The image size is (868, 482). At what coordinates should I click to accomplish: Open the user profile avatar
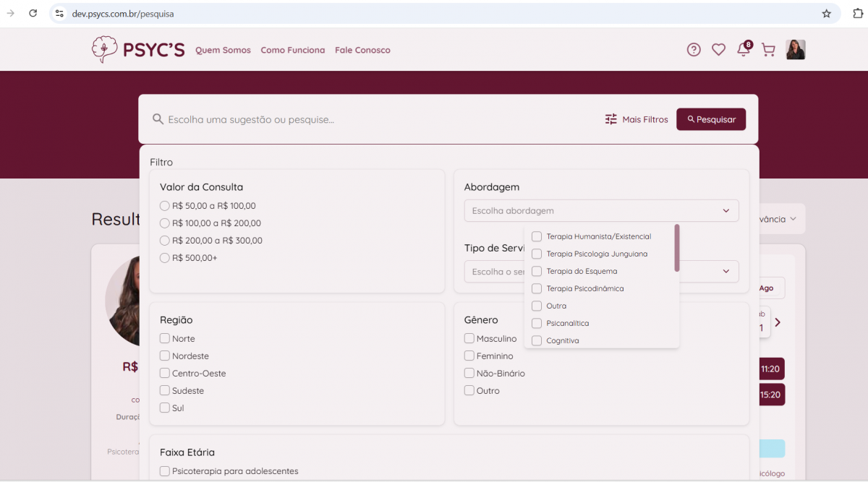pos(796,50)
